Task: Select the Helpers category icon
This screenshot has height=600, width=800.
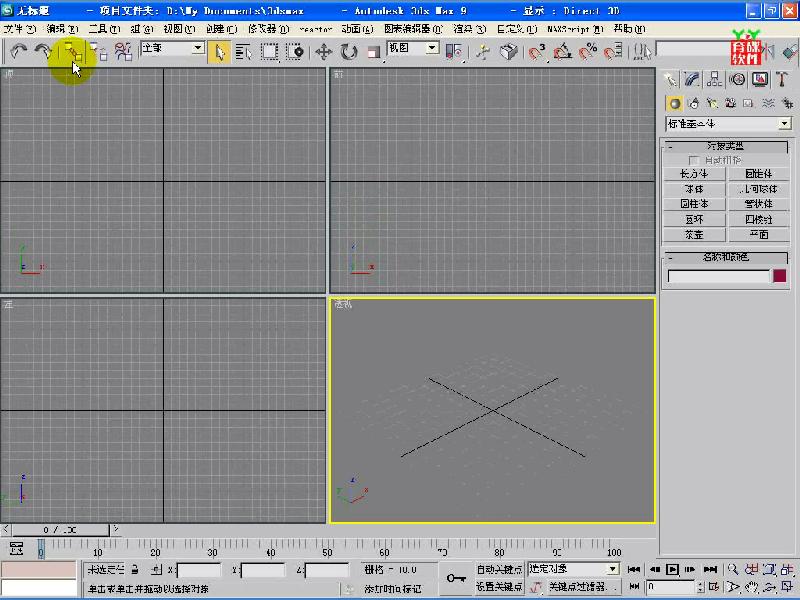Action: (x=748, y=104)
